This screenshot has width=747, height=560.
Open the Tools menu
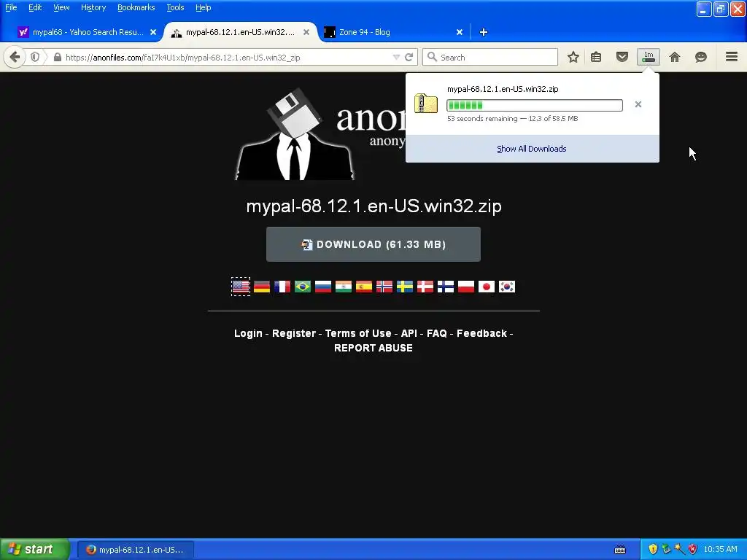point(175,7)
